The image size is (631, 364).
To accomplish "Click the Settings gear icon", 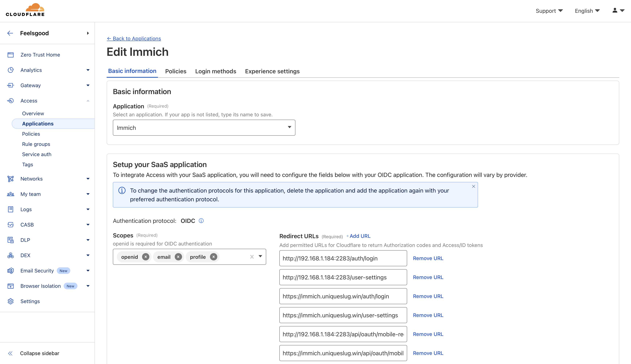I will point(11,301).
